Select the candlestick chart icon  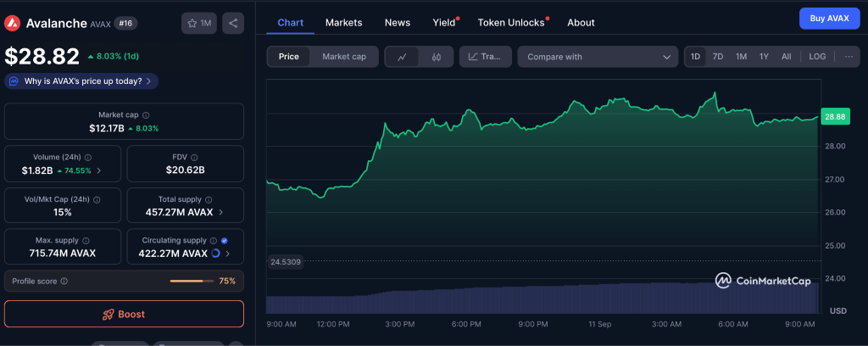coord(437,57)
